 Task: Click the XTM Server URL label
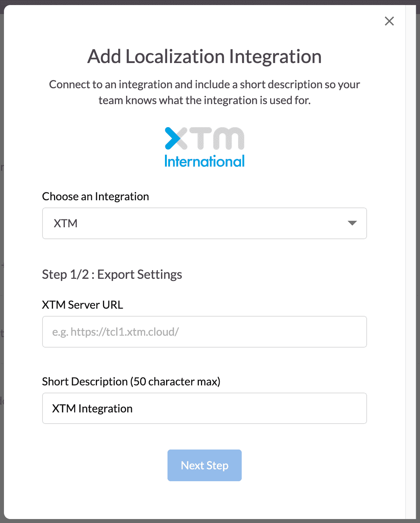click(x=82, y=305)
